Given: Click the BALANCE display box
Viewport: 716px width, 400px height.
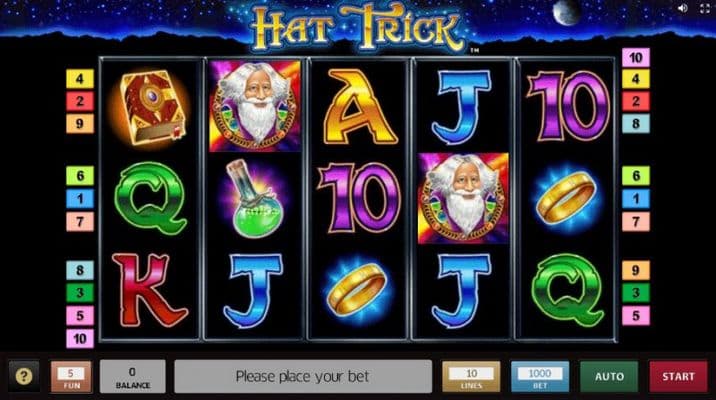Looking at the screenshot, I should pyautogui.click(x=132, y=376).
